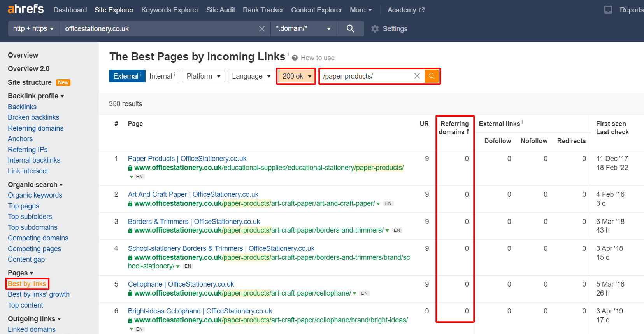Open Overview 2.0 in the sidebar
This screenshot has height=334, width=644.
[x=28, y=69]
